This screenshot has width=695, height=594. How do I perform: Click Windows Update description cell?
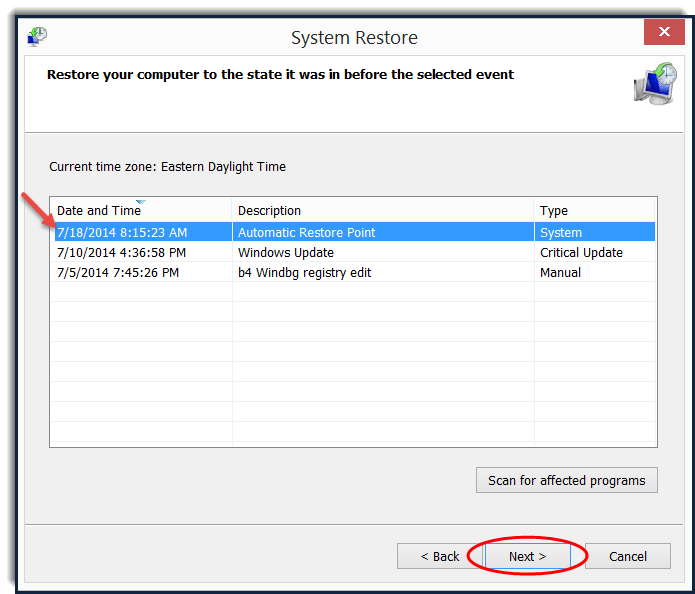click(x=383, y=252)
